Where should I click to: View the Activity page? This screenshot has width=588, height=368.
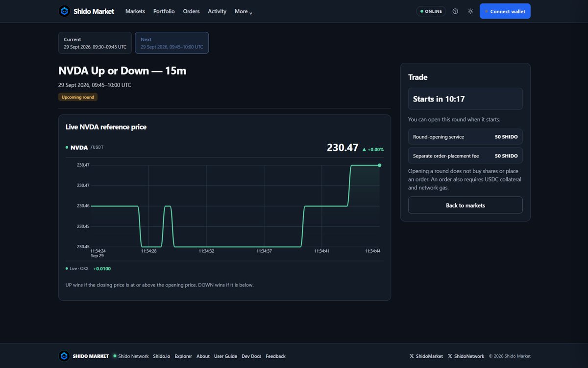tap(217, 11)
